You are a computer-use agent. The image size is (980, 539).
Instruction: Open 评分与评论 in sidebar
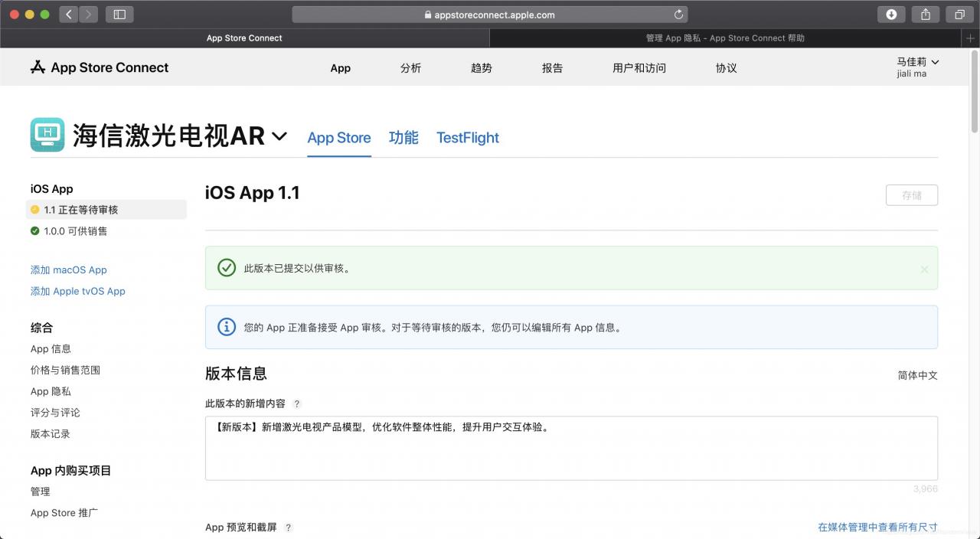[x=55, y=413]
